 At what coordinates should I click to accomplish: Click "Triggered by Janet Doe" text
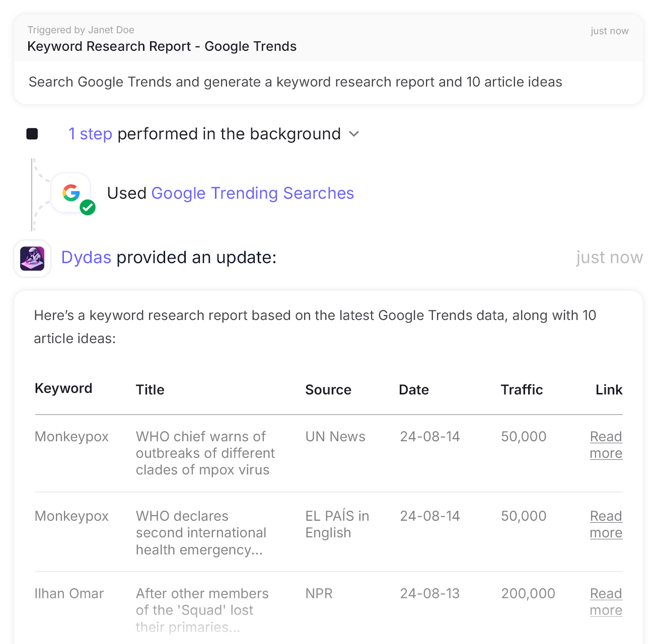(x=81, y=30)
